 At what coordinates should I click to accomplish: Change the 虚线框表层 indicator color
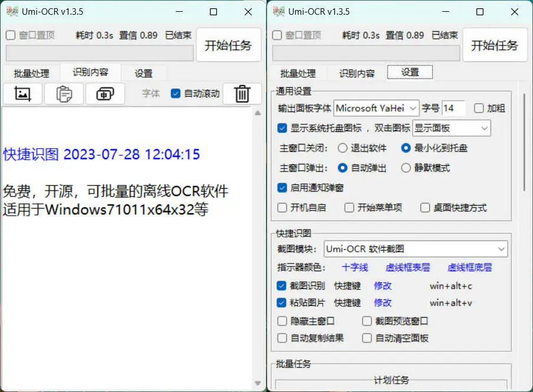click(407, 267)
